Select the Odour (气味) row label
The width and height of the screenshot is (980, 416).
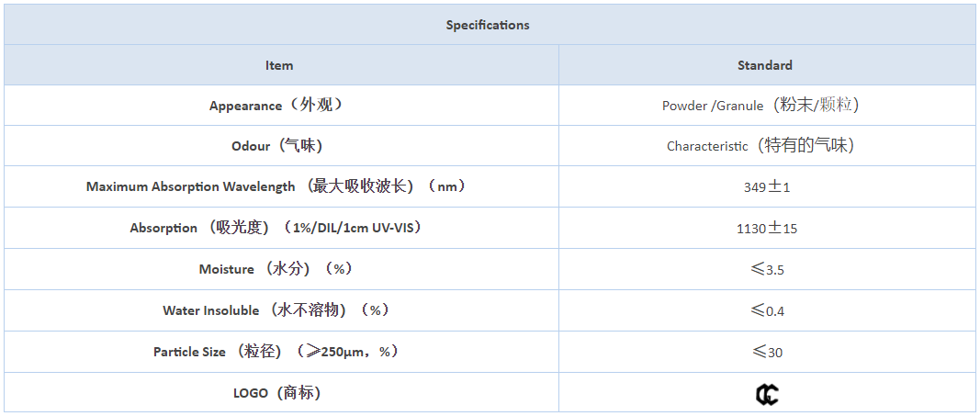[x=276, y=146]
